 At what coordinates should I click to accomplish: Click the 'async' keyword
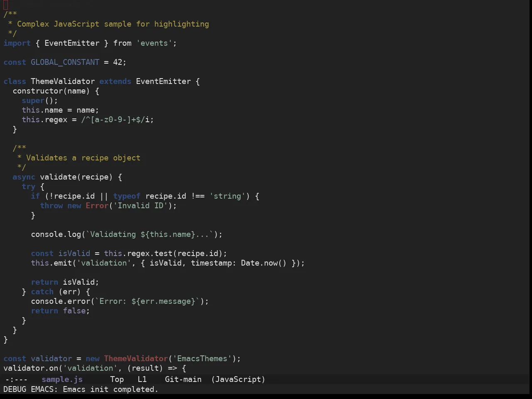tap(24, 177)
